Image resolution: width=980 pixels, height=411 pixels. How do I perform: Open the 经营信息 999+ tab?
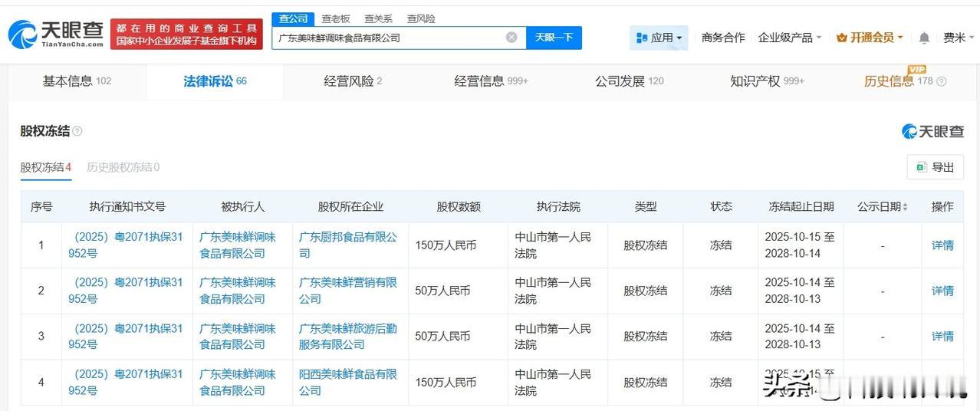[491, 81]
